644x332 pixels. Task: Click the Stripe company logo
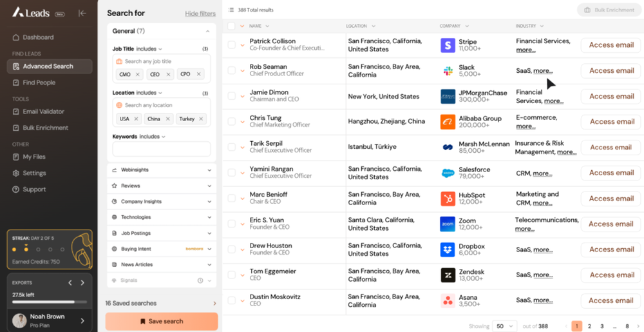448,45
